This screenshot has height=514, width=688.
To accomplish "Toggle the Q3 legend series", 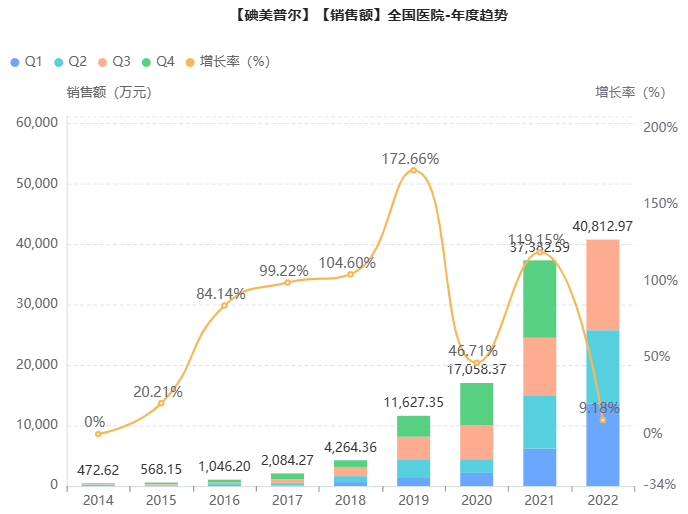I will (114, 62).
